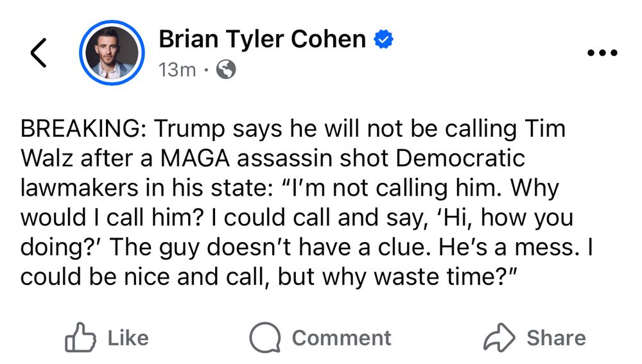Click the curved arrow Share icon

499,338
